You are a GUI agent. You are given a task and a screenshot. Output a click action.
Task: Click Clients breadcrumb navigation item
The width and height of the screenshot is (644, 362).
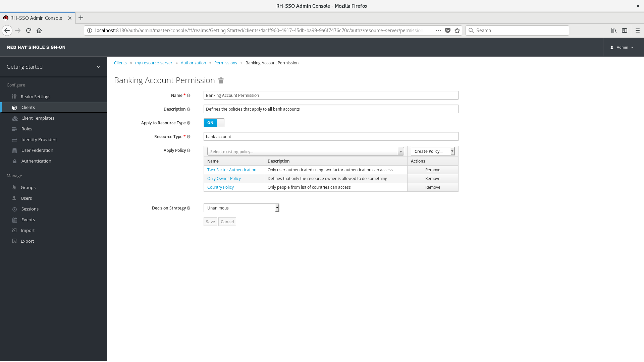pyautogui.click(x=120, y=63)
